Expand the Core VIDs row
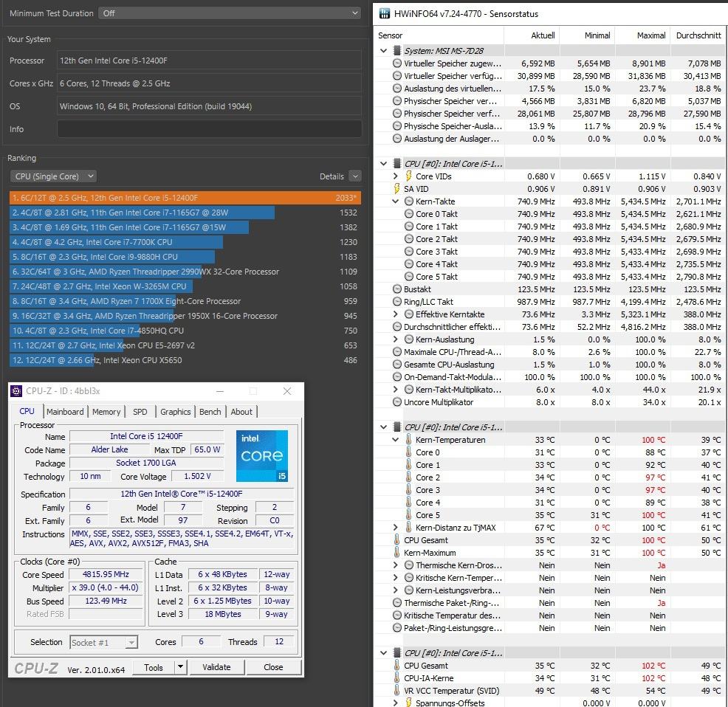The height and width of the screenshot is (707, 728). 396,176
